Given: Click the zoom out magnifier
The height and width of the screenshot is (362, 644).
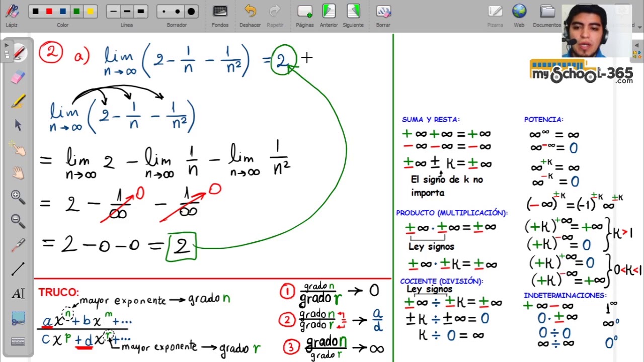Looking at the screenshot, I should (18, 221).
